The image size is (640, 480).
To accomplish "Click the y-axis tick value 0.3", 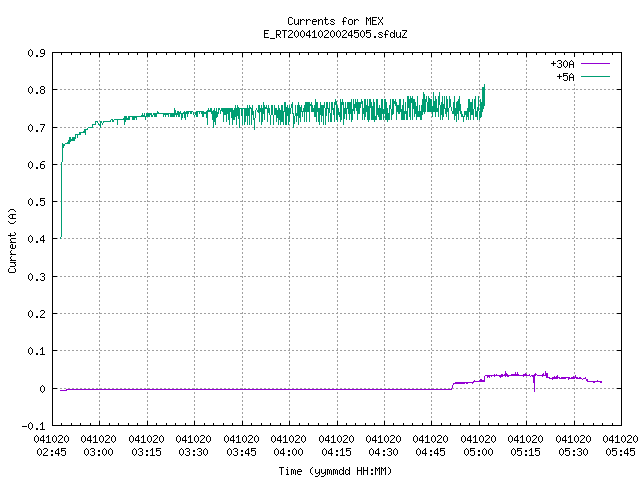I will (x=37, y=277).
